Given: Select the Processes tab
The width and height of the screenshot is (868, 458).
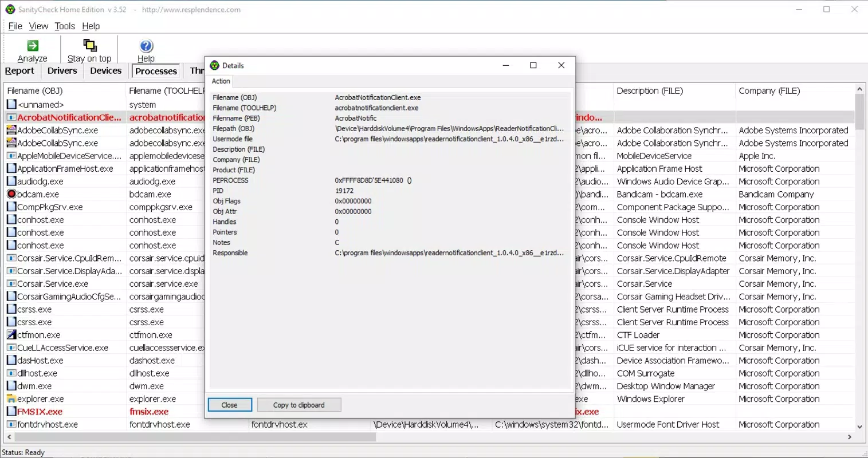Looking at the screenshot, I should click(156, 71).
